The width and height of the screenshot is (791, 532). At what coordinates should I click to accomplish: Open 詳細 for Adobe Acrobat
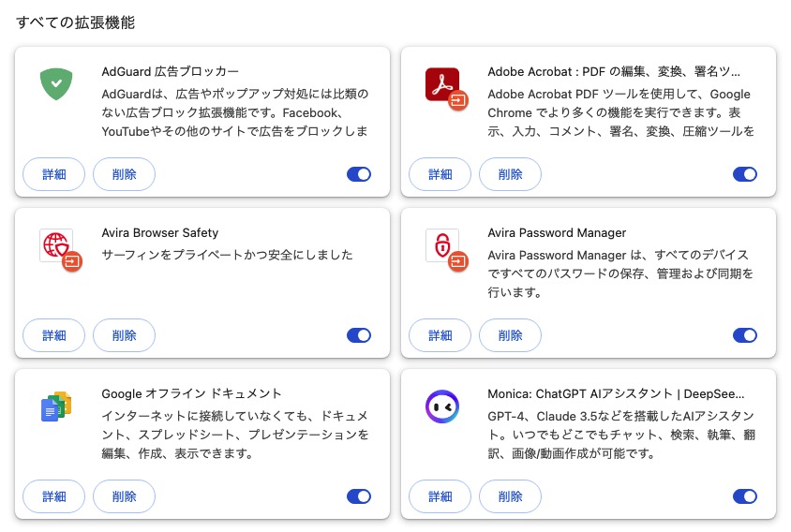click(x=440, y=174)
